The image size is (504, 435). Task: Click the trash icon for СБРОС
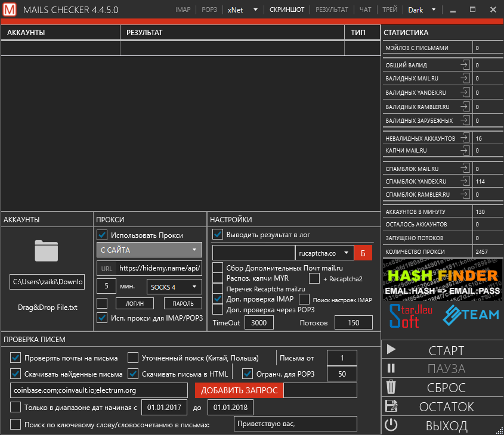point(391,387)
